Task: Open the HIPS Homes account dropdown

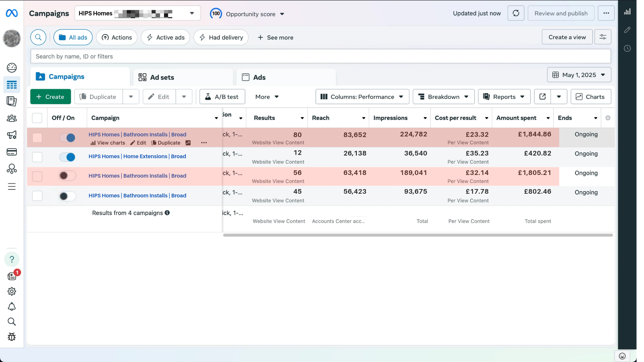Action: tap(138, 13)
